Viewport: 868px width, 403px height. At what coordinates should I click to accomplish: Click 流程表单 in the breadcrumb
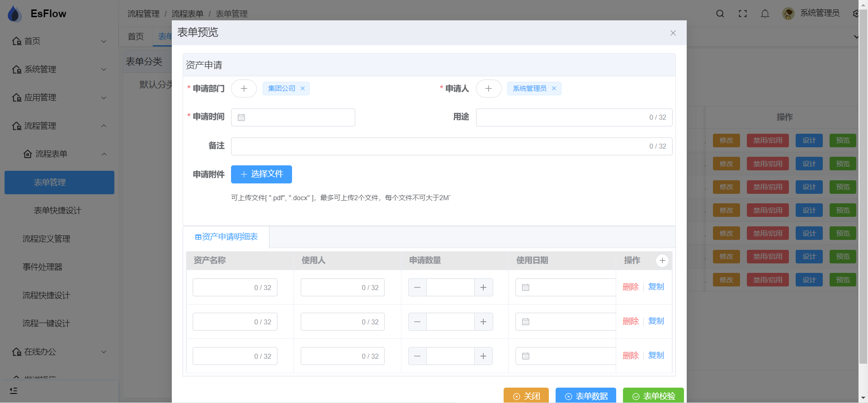(188, 14)
